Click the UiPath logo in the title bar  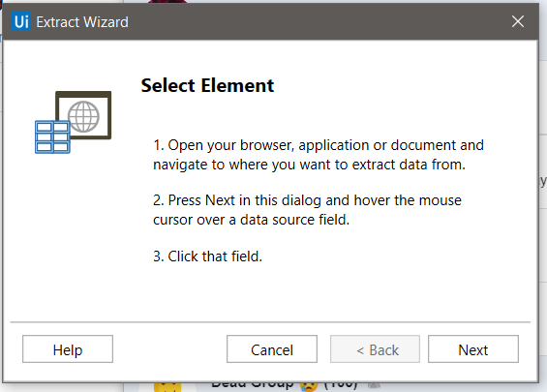(21, 21)
